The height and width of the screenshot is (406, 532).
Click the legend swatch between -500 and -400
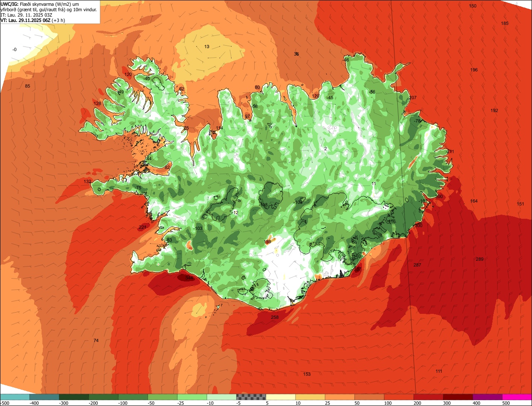(15, 397)
